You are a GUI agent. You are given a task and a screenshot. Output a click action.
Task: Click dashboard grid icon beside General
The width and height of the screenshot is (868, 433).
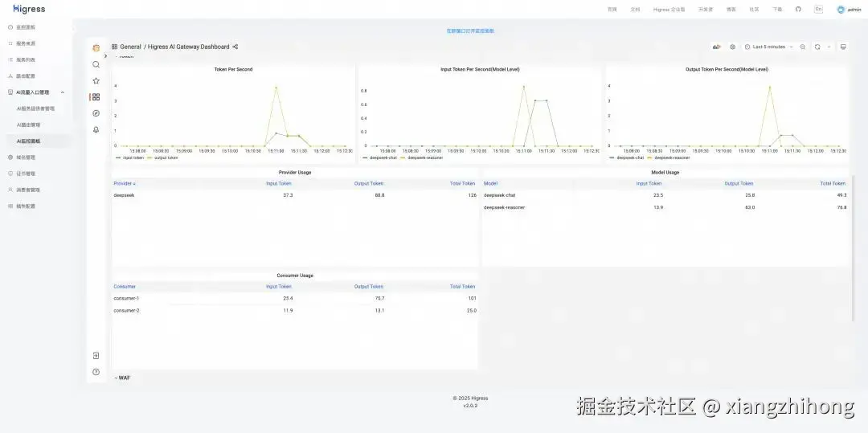coord(114,47)
